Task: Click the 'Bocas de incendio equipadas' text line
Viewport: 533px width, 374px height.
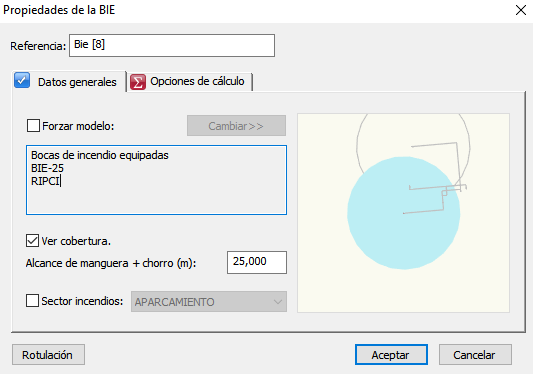Action: pos(100,155)
